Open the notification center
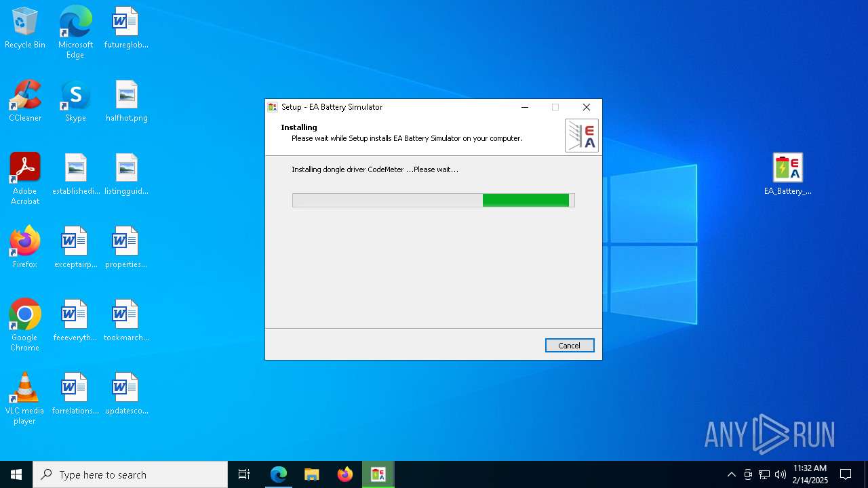The width and height of the screenshot is (868, 488). [846, 474]
